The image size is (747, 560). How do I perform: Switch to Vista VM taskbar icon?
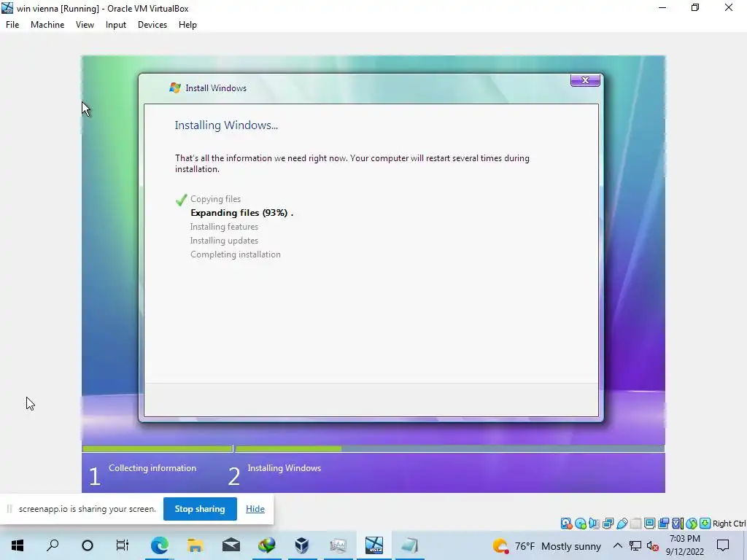pyautogui.click(x=374, y=545)
